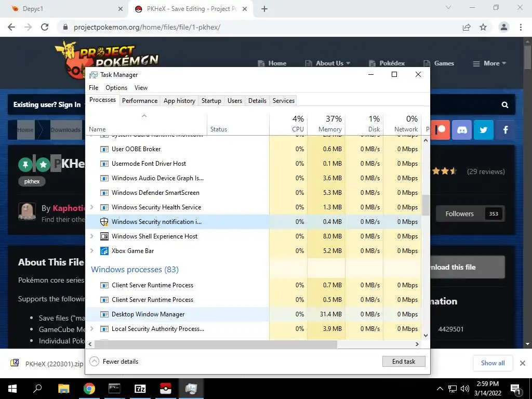Click scroll down arrow in process list
Image resolution: width=532 pixels, height=399 pixels.
[x=426, y=336]
